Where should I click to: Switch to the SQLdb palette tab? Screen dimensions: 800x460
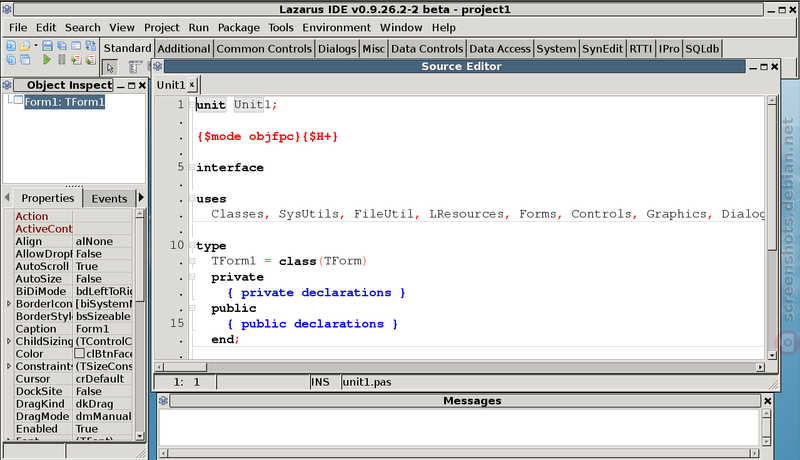pyautogui.click(x=702, y=49)
